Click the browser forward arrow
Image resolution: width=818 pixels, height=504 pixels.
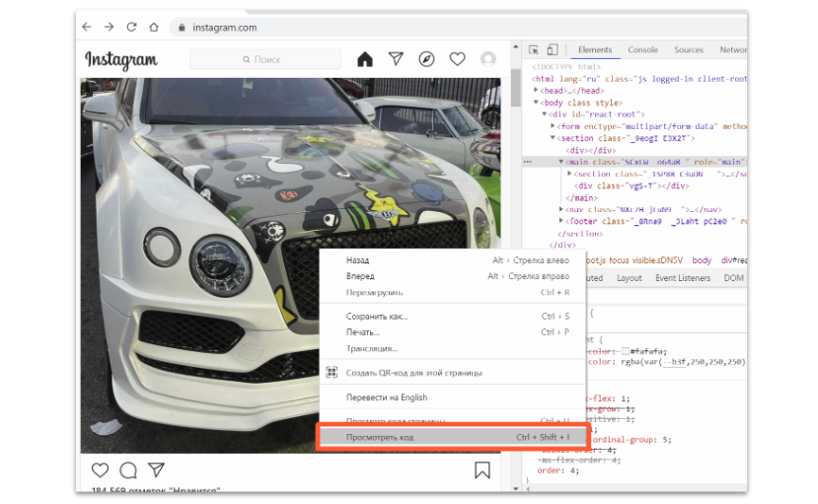click(109, 27)
